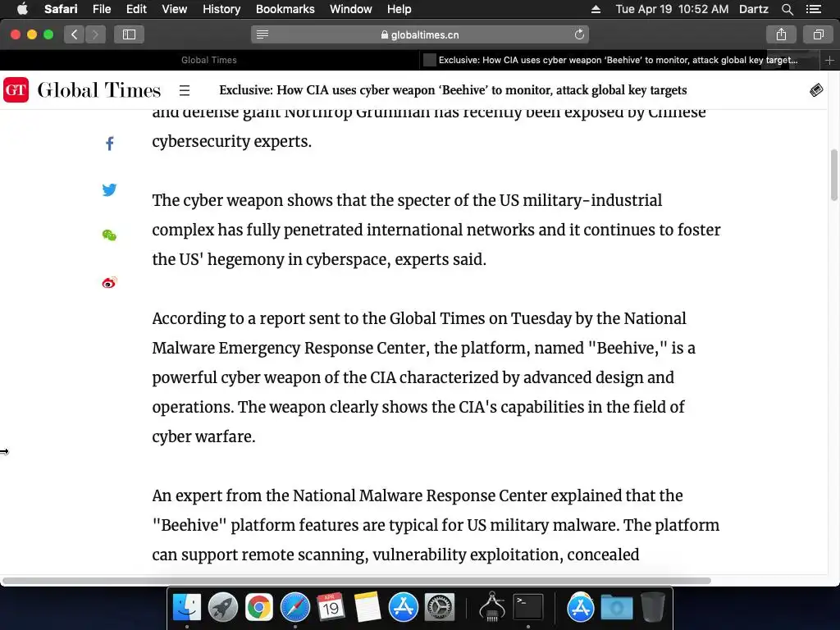840x630 pixels.
Task: Select the Exclusive CIA Beehive article tab
Action: click(x=619, y=60)
